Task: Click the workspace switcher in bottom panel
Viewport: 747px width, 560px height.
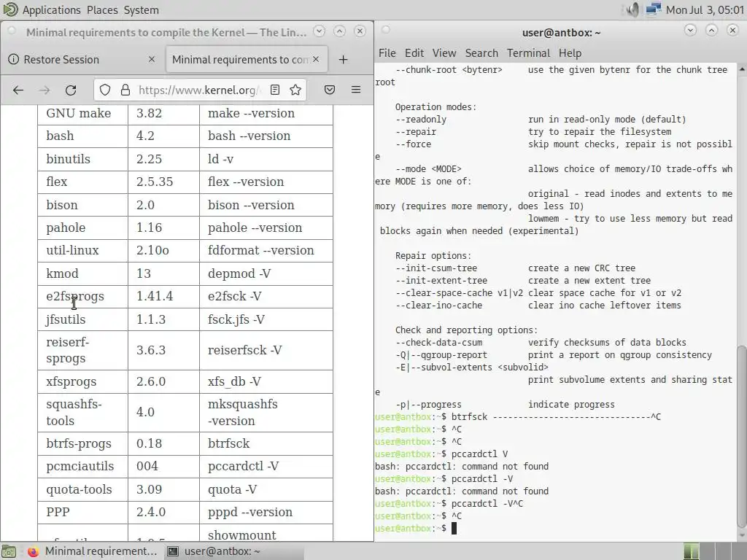Action: click(714, 551)
